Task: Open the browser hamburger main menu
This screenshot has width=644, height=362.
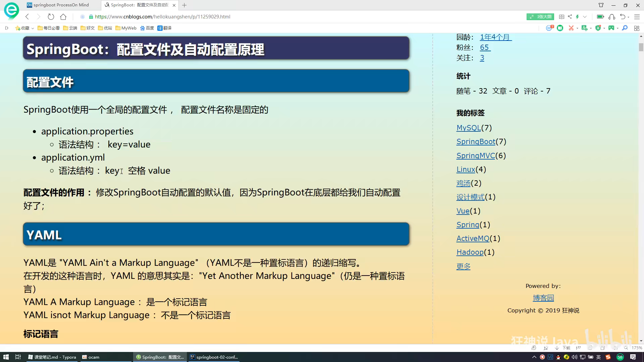Action: 637,17
